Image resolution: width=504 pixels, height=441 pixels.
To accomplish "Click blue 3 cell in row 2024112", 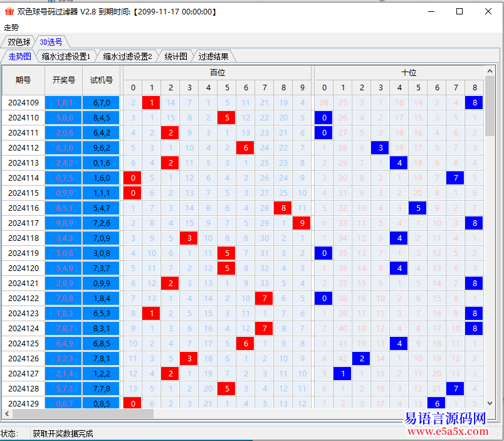I will [380, 148].
